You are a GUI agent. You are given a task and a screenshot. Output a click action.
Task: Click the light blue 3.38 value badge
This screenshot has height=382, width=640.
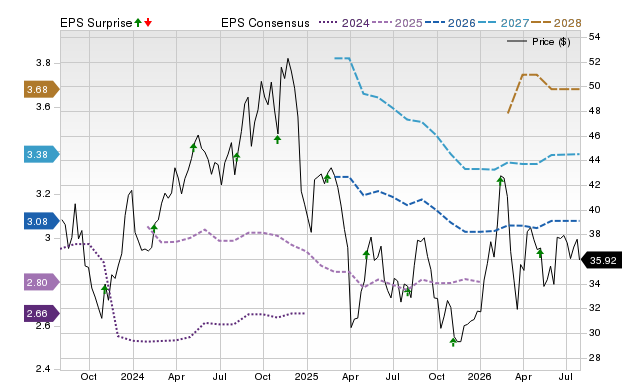[x=42, y=155]
